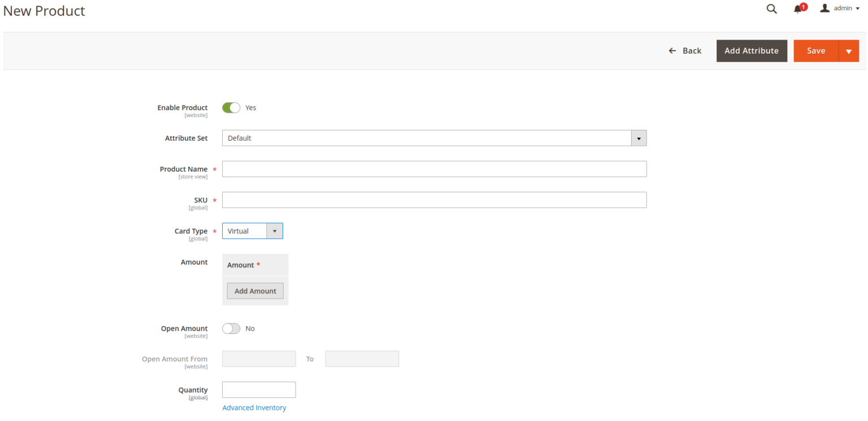Focus the Product Name input field
Viewport: 868px width, 421px height.
click(434, 169)
